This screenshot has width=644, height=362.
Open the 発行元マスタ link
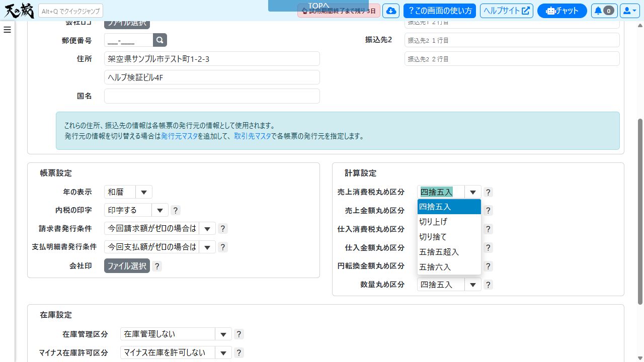point(179,136)
